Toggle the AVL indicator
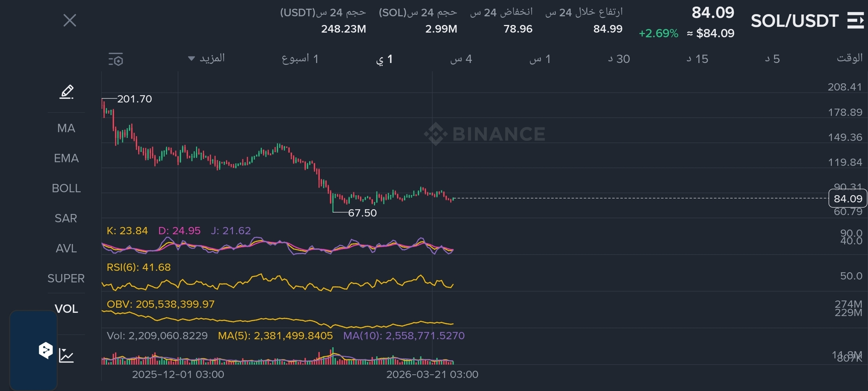This screenshot has height=391, width=868. pos(66,248)
